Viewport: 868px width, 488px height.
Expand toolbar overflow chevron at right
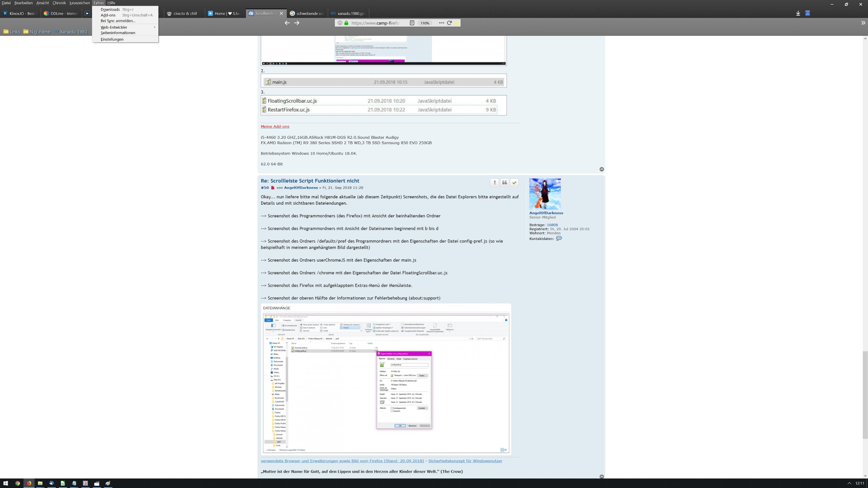pos(863,23)
